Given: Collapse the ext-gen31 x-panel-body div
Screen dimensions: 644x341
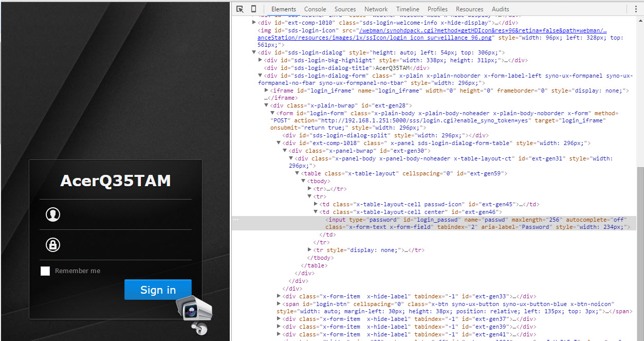Looking at the screenshot, I should coord(291,158).
